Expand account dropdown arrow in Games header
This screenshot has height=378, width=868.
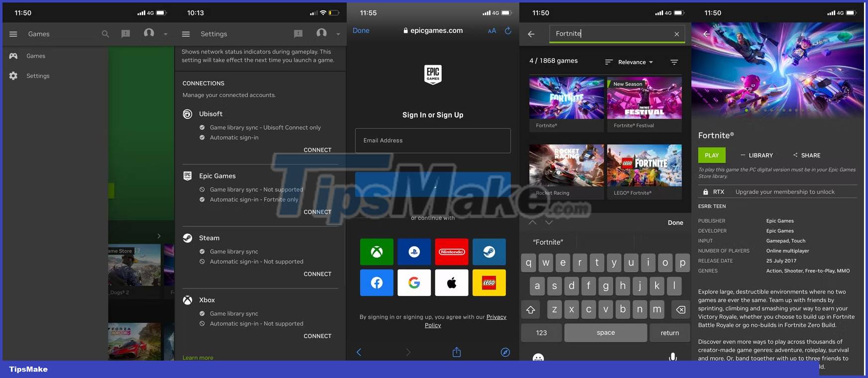click(x=166, y=34)
